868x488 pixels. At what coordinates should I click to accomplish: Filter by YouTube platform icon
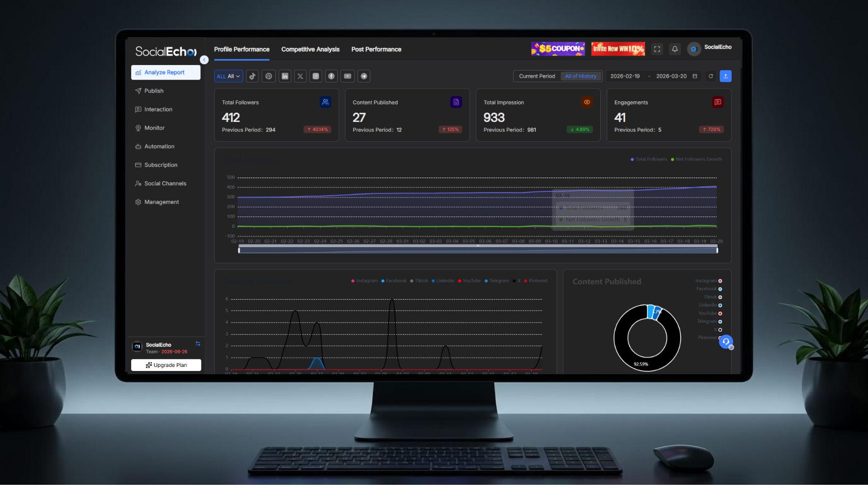pos(347,76)
